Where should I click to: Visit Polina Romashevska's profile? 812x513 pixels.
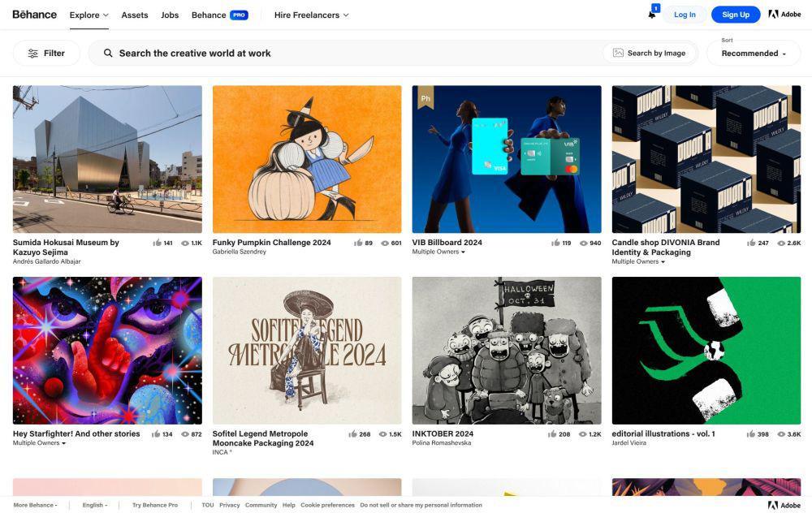pyautogui.click(x=442, y=443)
